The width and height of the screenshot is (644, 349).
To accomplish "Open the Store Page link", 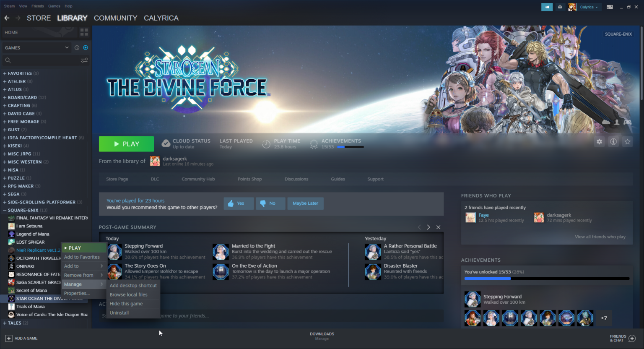I will [x=117, y=179].
